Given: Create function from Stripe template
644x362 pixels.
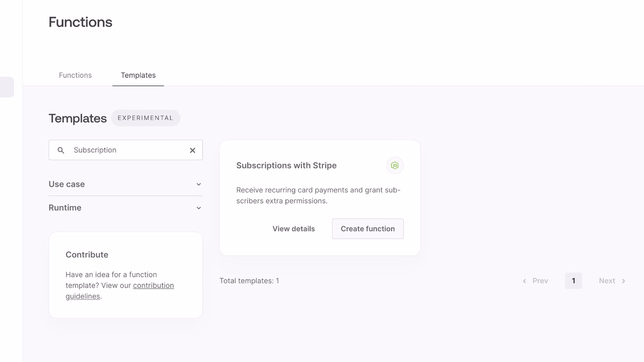Looking at the screenshot, I should (368, 229).
